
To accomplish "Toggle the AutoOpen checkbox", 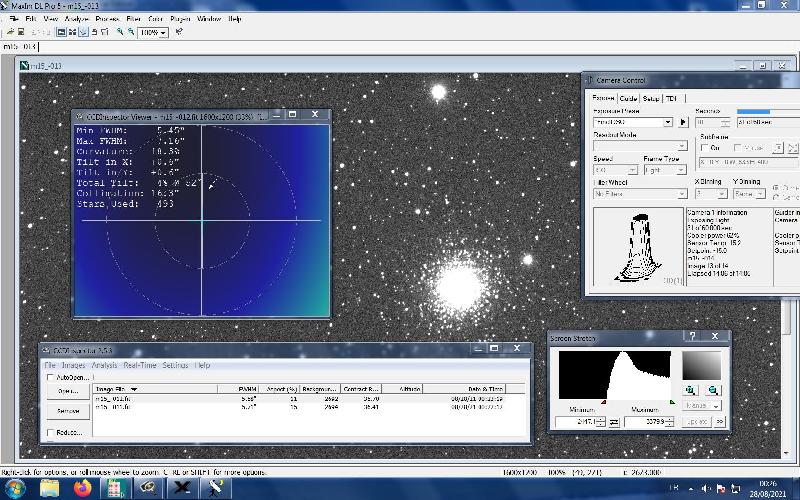I will 50,378.
